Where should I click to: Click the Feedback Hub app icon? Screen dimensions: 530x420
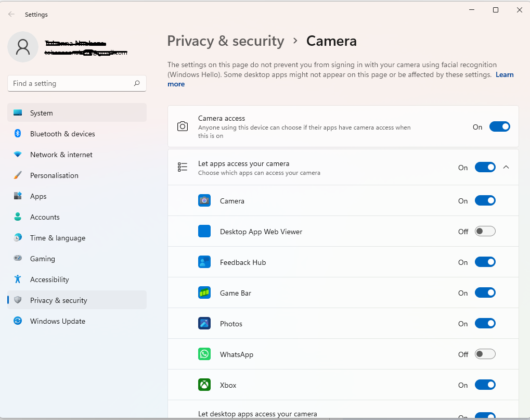pos(204,262)
